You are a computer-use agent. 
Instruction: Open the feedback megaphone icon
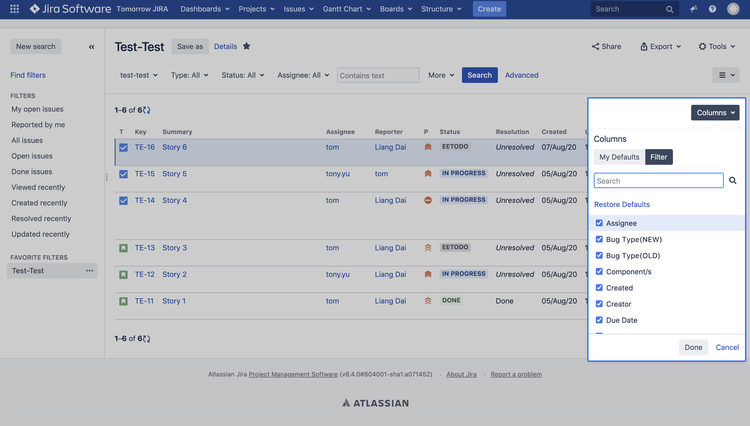[694, 9]
